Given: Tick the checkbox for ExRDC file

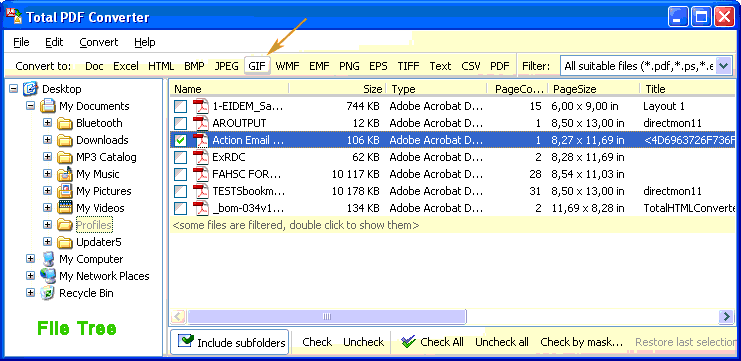Looking at the screenshot, I should (x=180, y=157).
